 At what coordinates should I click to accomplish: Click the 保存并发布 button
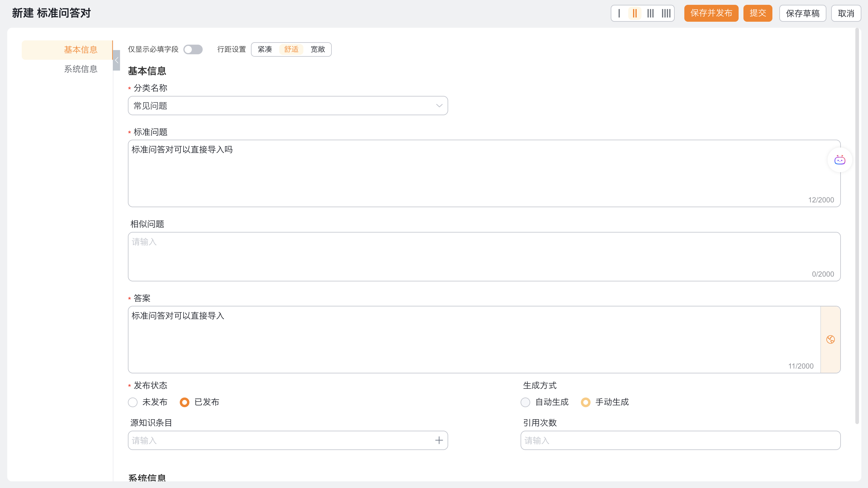tap(711, 14)
